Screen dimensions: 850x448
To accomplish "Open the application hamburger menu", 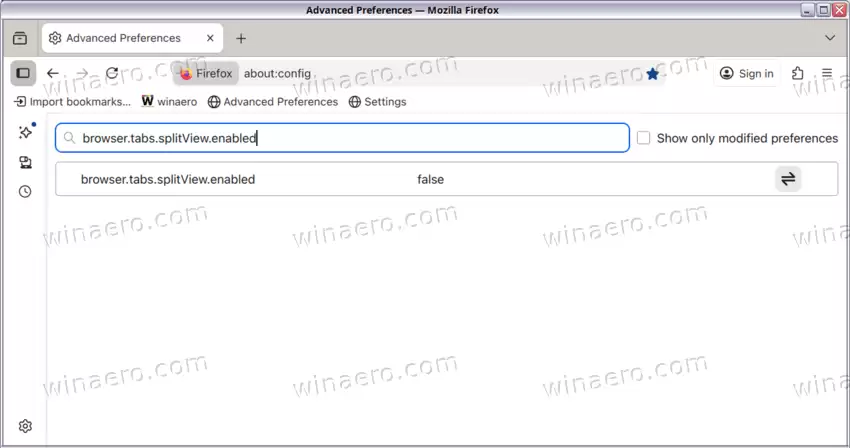I will click(827, 73).
